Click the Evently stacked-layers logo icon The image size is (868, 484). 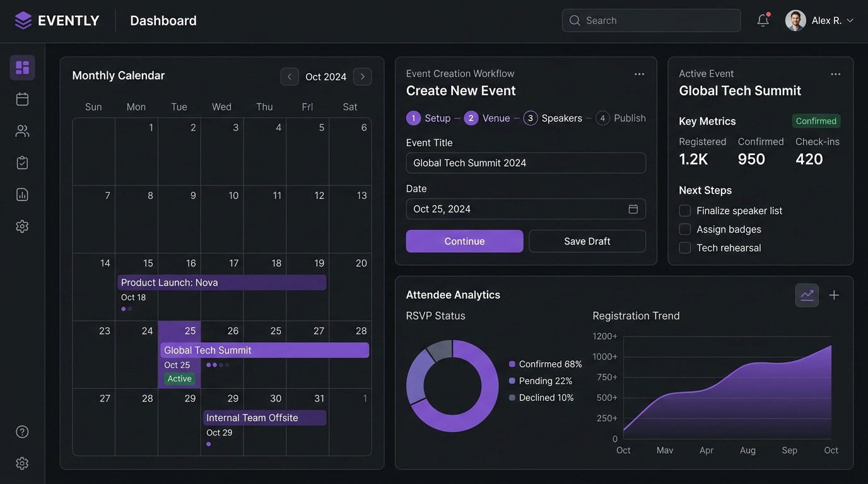pyautogui.click(x=23, y=21)
